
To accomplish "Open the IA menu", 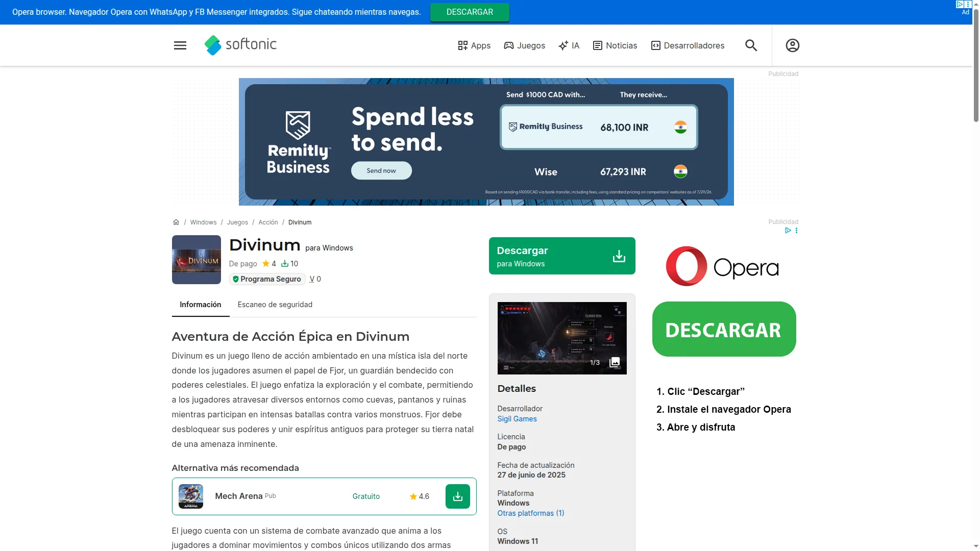I will [x=569, y=45].
